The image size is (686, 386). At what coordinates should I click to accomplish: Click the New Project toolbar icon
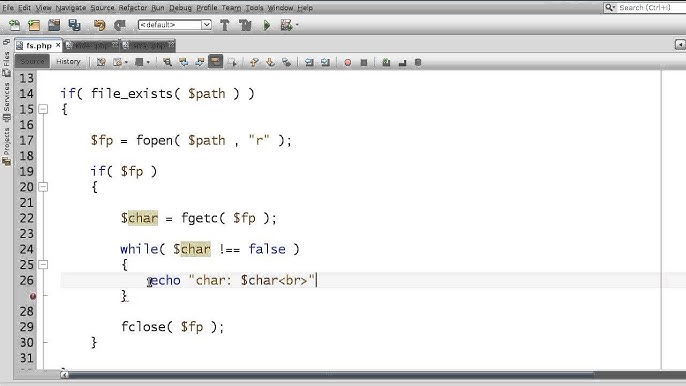34,25
